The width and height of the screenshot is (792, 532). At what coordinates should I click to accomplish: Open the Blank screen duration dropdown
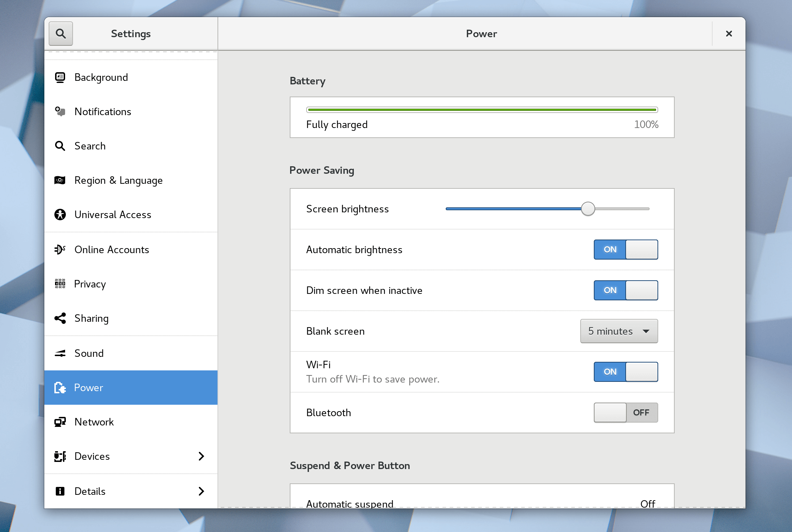[x=619, y=331]
